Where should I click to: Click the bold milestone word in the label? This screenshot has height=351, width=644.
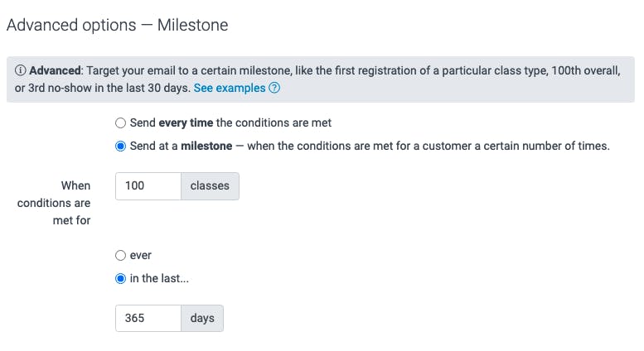tap(206, 146)
